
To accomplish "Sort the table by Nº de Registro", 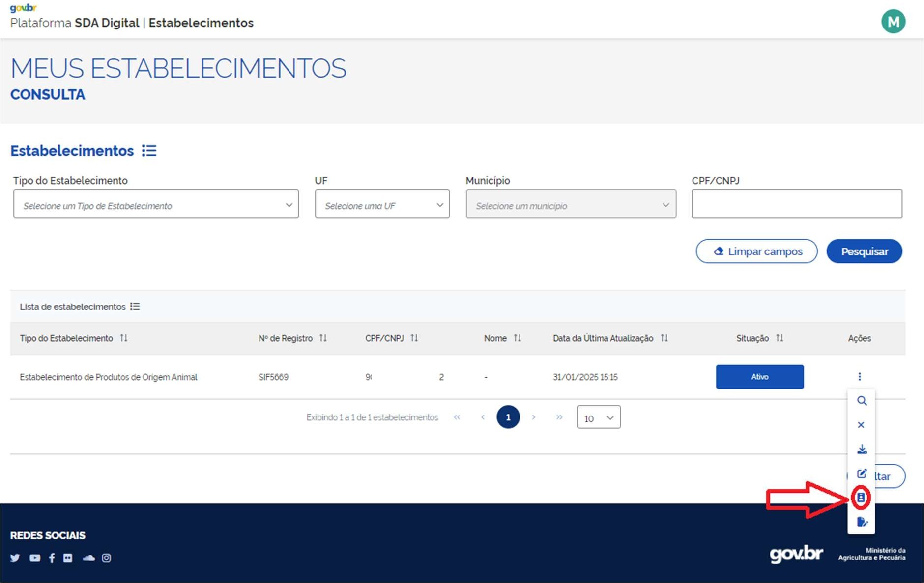I will [x=323, y=338].
